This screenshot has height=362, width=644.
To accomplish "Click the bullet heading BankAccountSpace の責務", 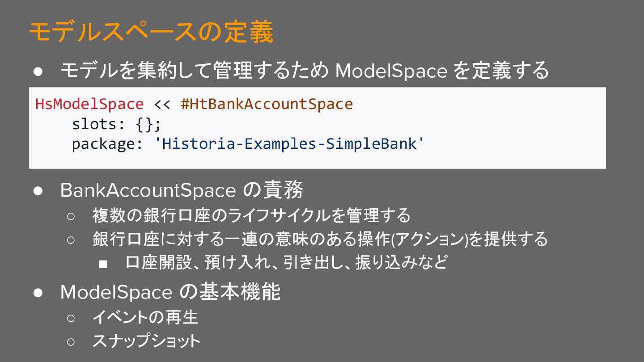I will [x=182, y=190].
